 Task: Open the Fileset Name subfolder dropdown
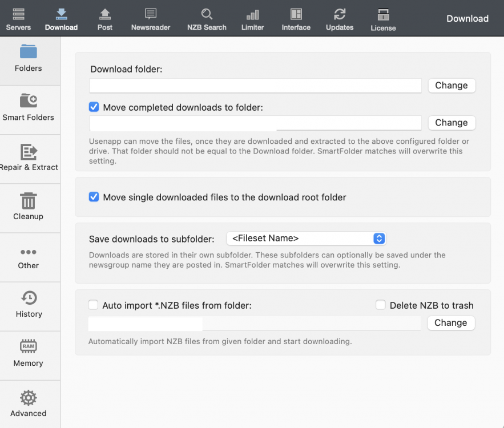coord(306,239)
